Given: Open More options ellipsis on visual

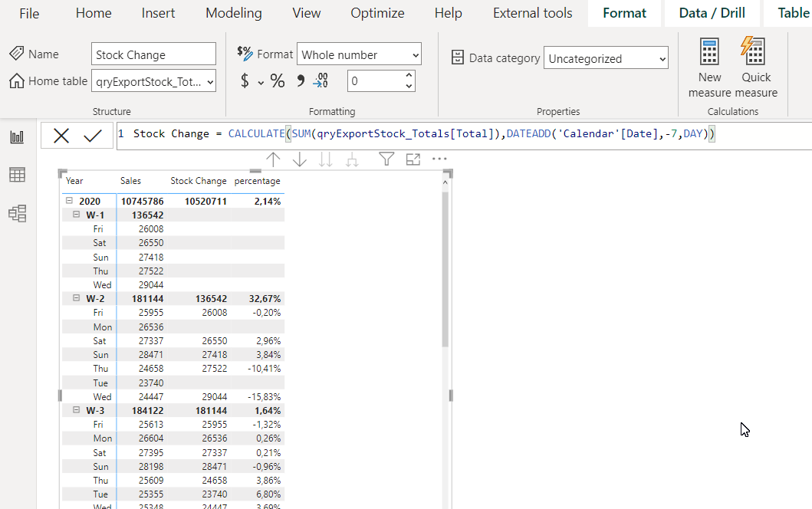Looking at the screenshot, I should point(439,159).
